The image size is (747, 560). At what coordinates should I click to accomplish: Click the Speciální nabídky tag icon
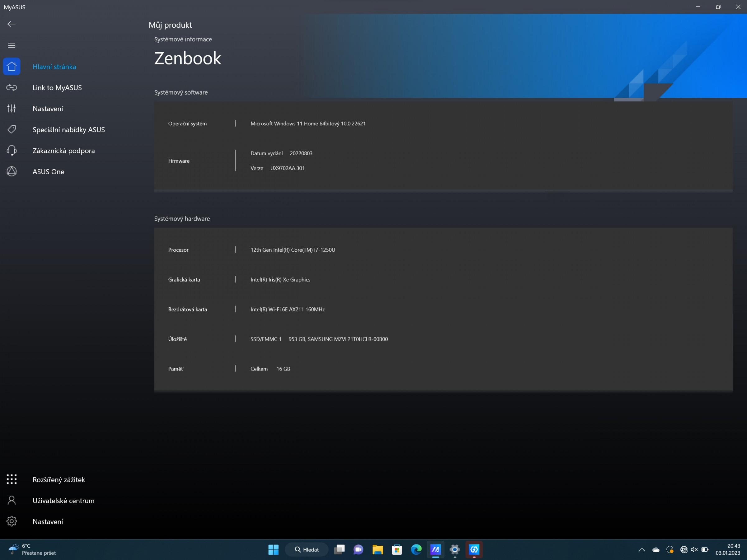click(12, 130)
